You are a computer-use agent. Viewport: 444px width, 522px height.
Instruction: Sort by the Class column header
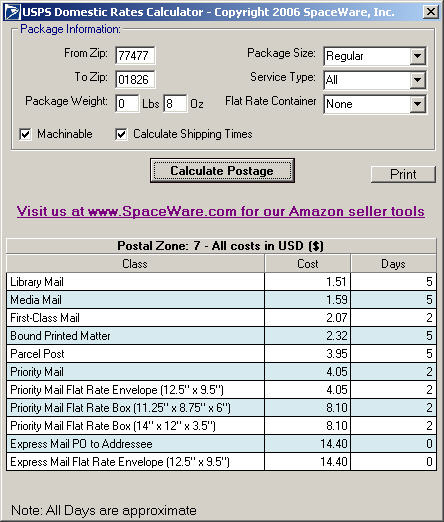pyautogui.click(x=135, y=264)
